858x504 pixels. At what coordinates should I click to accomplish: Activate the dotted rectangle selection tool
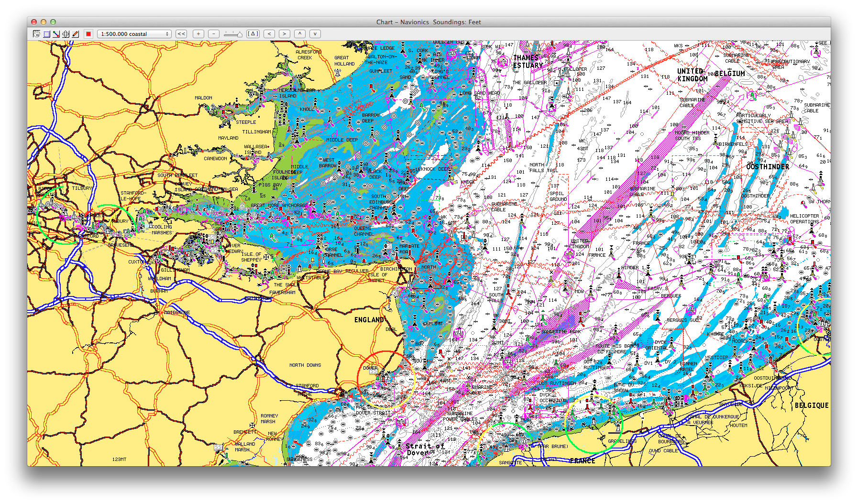pyautogui.click(x=46, y=34)
